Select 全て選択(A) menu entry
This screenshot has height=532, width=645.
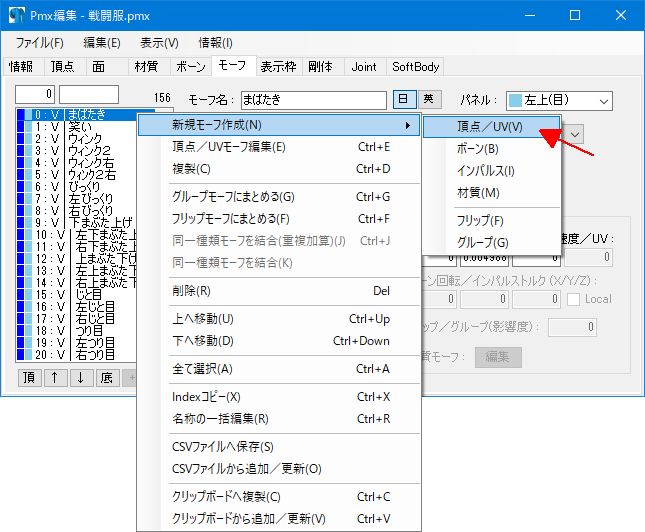point(279,369)
